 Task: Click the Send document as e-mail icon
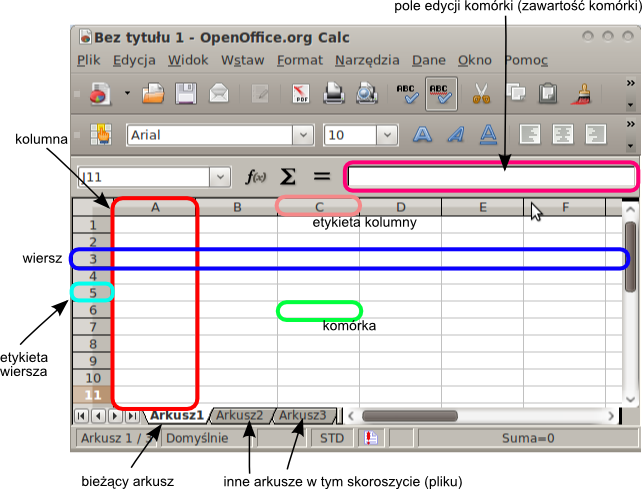[x=219, y=93]
